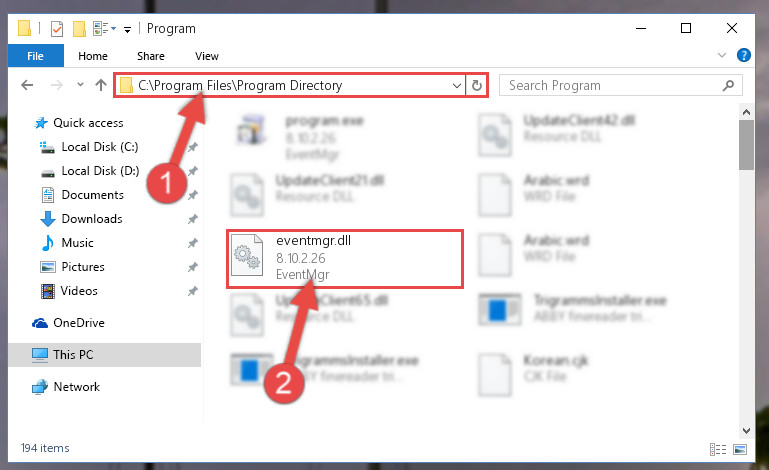This screenshot has height=470, width=769.
Task: Open the recent locations dropdown arrow
Action: [x=80, y=85]
